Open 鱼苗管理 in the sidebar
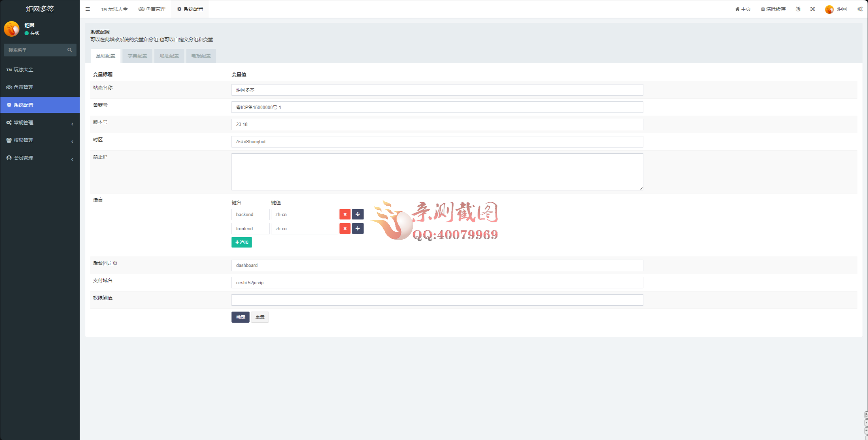 tap(24, 87)
